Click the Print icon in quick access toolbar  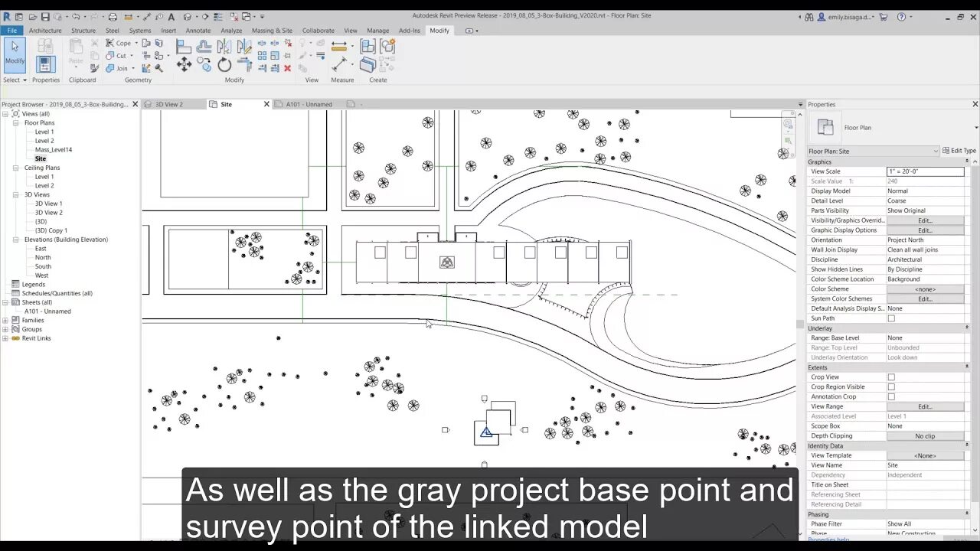pos(113,16)
